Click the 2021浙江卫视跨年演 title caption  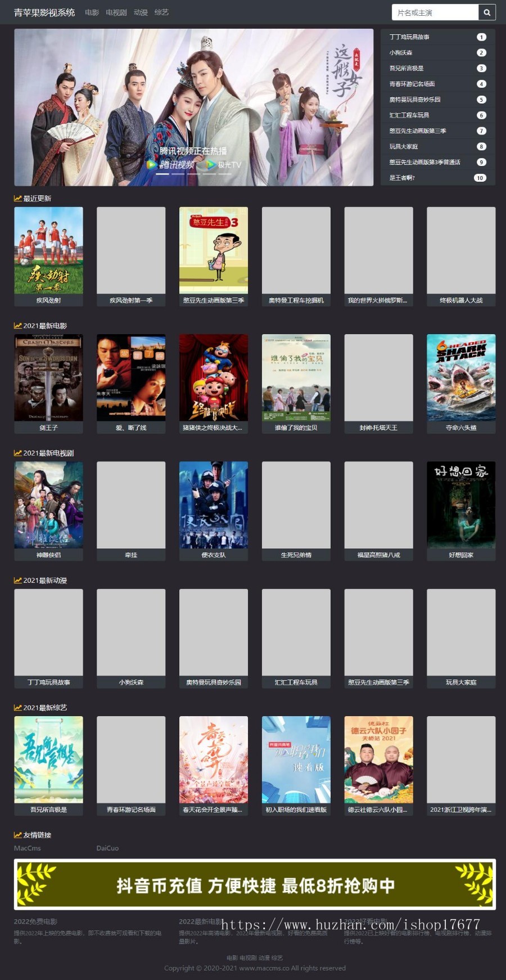click(x=461, y=810)
